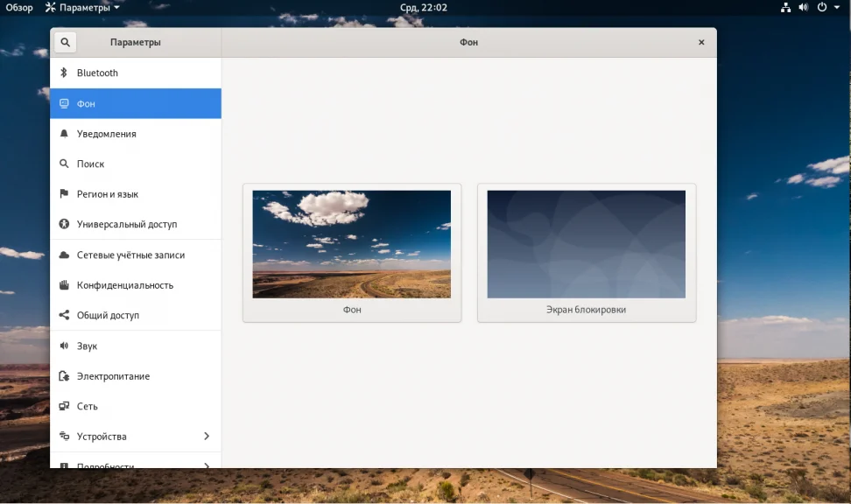Expand the Подробности chevron at list bottom

(x=207, y=465)
